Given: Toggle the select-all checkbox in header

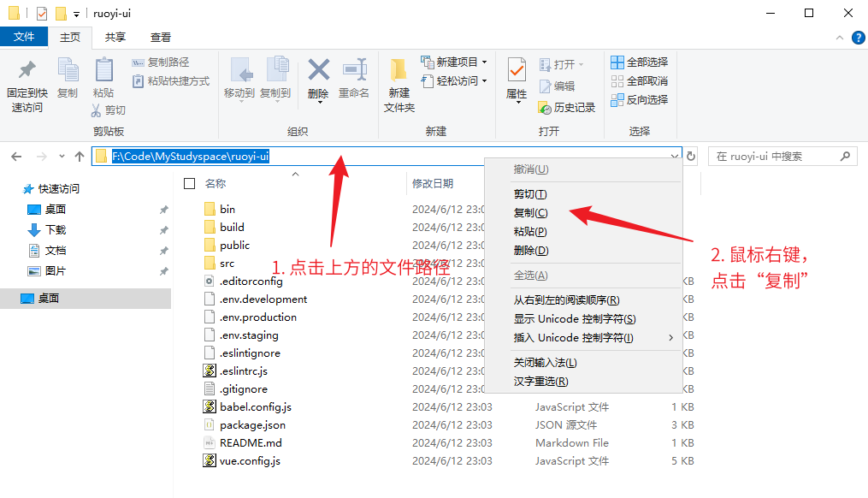Looking at the screenshot, I should pos(190,183).
